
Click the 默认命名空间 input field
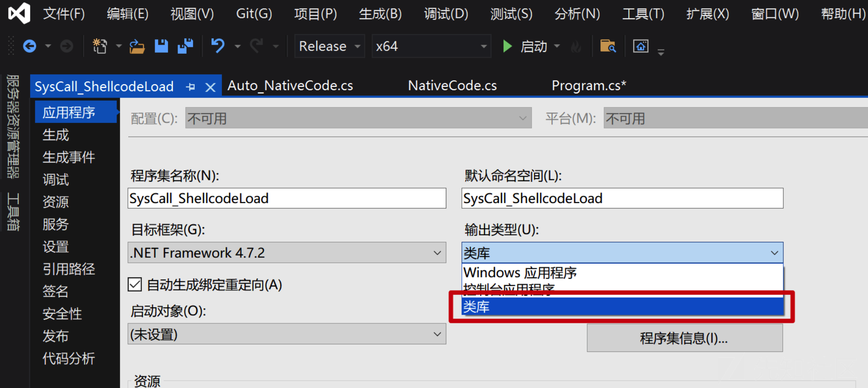click(x=622, y=198)
